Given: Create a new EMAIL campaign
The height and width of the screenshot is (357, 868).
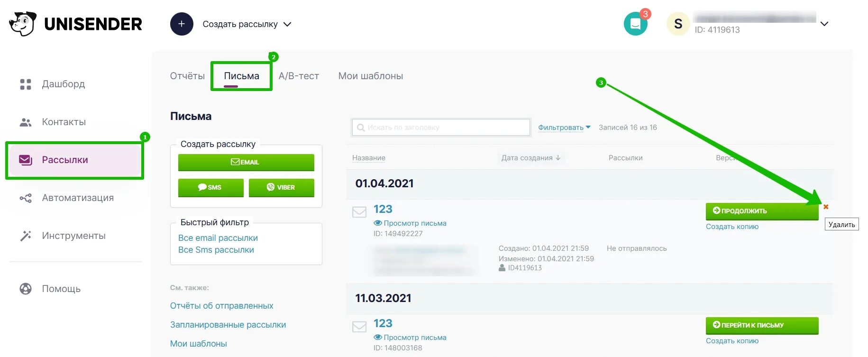Looking at the screenshot, I should 246,162.
